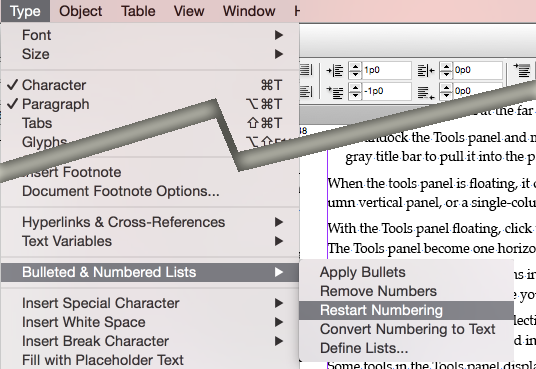536x369 pixels.
Task: Decrease right indent with down arrow
Action: (446, 74)
